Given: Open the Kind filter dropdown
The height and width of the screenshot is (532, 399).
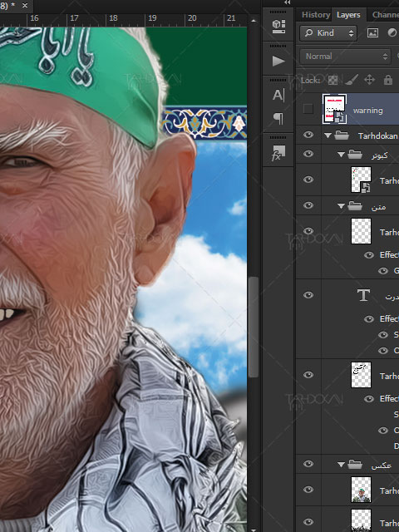Looking at the screenshot, I should point(328,33).
